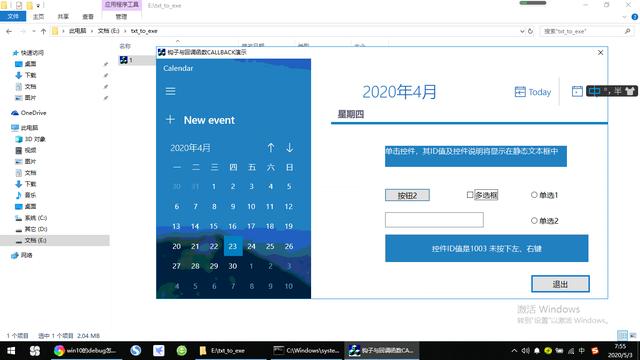The width and height of the screenshot is (640, 360).
Task: Click the up-one-level arrow in Explorer
Action: [x=43, y=31]
